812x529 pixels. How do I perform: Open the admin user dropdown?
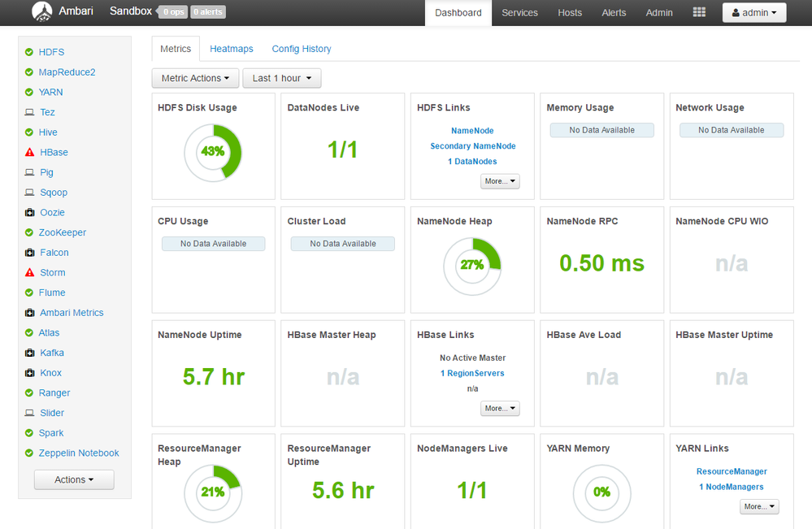(754, 12)
